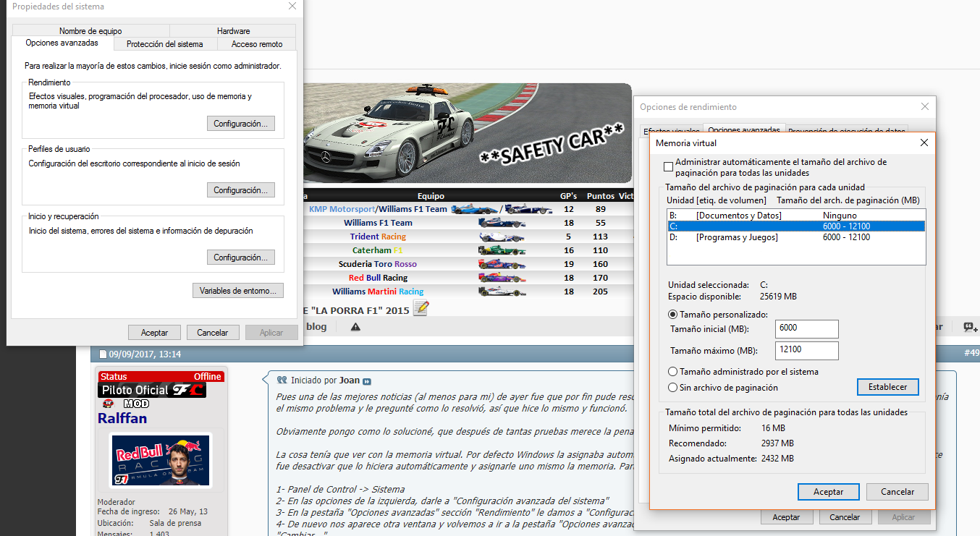Switch to "Protección del sistema" tab
This screenshot has height=536, width=980.
[165, 44]
